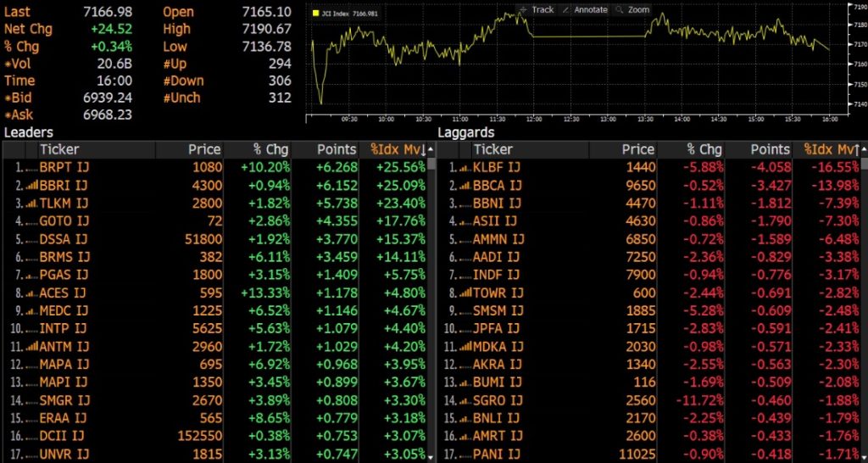Select SMGR IJ ticker in Leaders
868x463 pixels.
click(64, 400)
